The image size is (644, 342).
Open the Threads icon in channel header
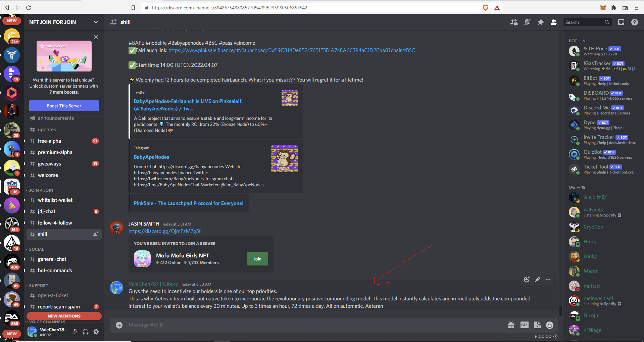pyautogui.click(x=514, y=22)
